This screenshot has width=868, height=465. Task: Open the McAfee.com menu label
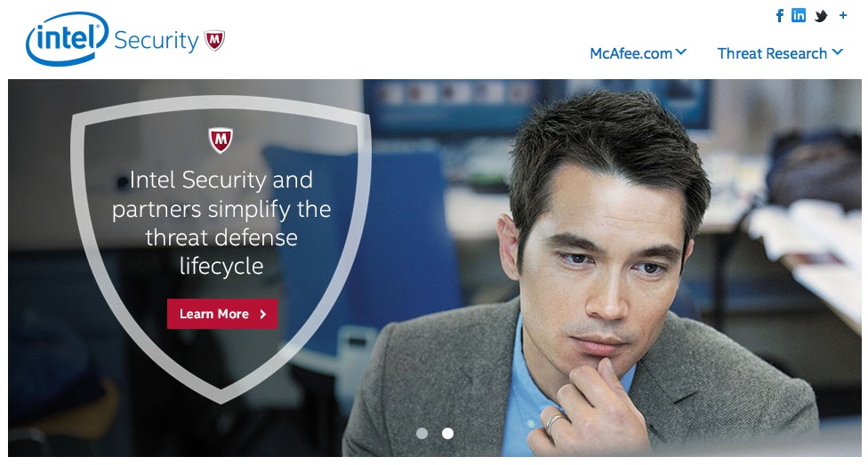point(631,53)
